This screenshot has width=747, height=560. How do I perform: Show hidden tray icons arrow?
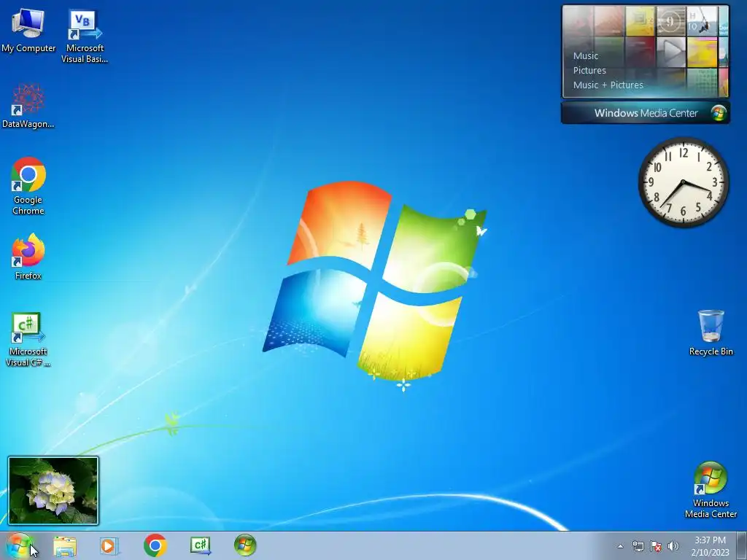click(x=620, y=546)
